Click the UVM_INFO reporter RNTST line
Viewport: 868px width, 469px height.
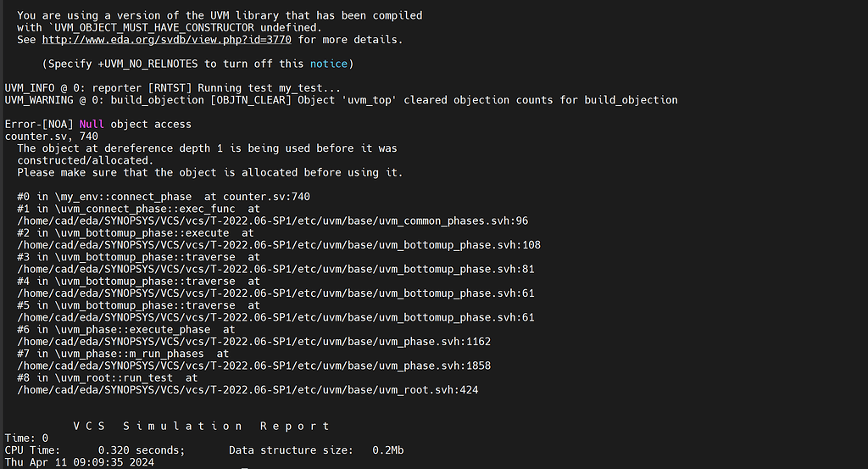click(173, 88)
